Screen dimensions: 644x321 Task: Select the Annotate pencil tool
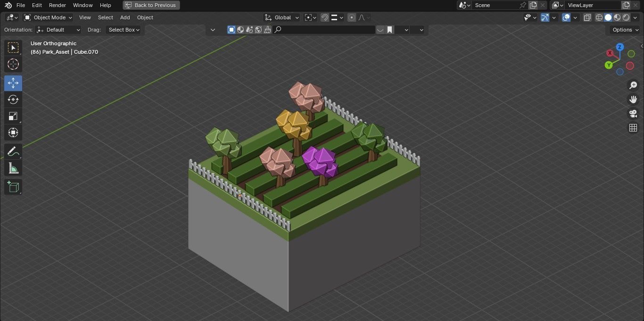[x=13, y=152]
